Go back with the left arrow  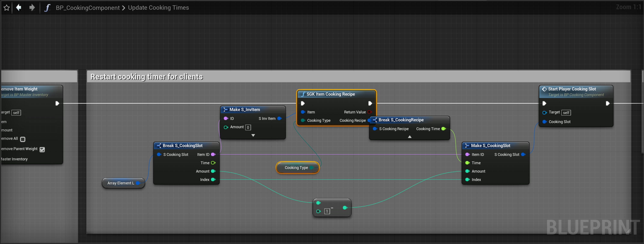pos(19,8)
